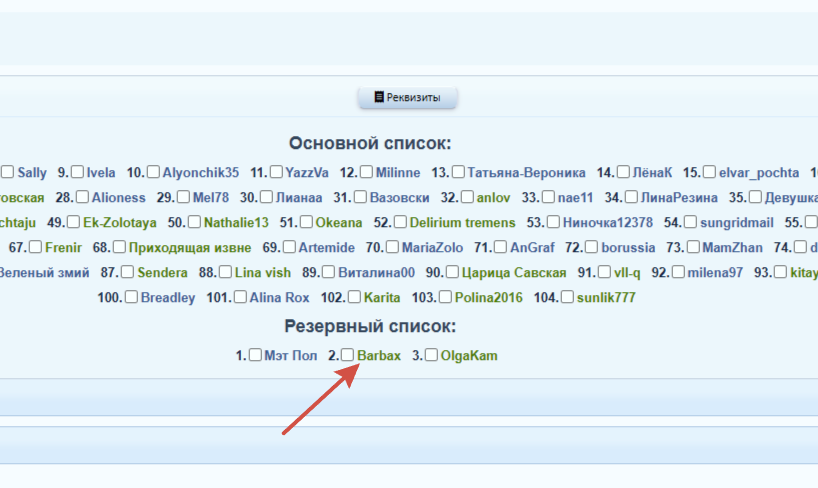Check the Nathalie13 box
This screenshot has height=488, width=818.
coord(194,222)
